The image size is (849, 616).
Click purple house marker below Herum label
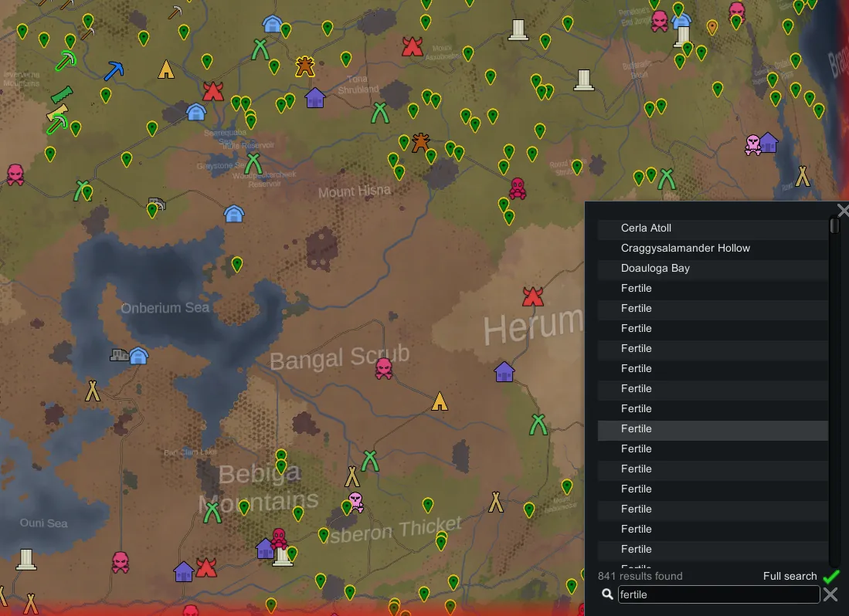pos(504,372)
